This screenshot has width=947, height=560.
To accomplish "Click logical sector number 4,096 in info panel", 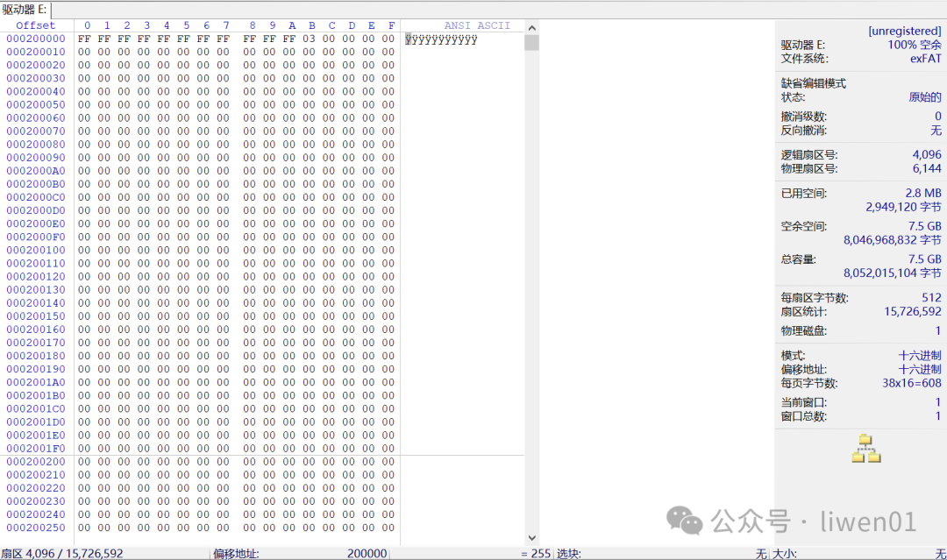I will click(927, 154).
